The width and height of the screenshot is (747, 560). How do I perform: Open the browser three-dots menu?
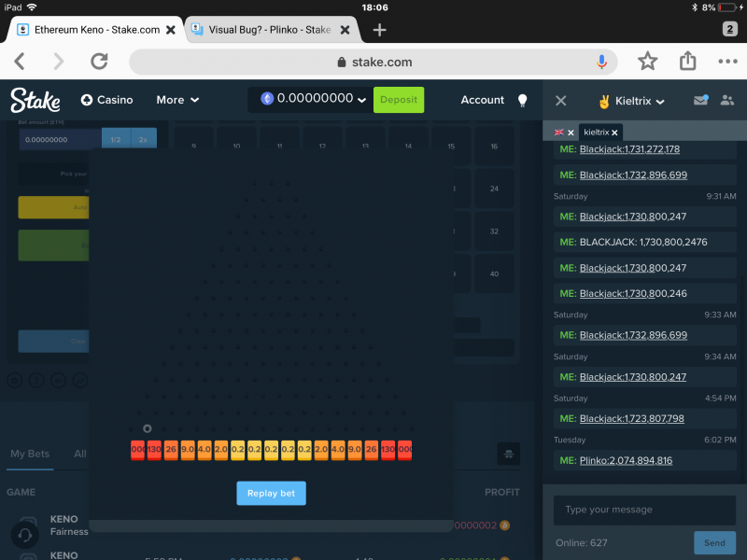pos(727,62)
